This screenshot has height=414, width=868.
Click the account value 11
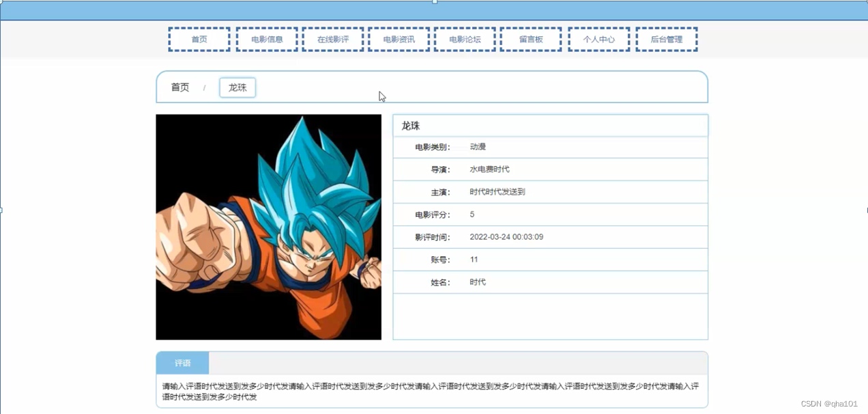(474, 260)
